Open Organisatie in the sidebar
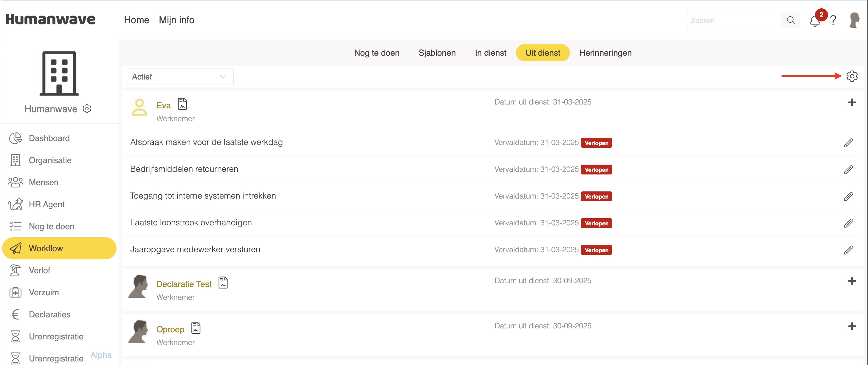868x365 pixels. coord(59,160)
